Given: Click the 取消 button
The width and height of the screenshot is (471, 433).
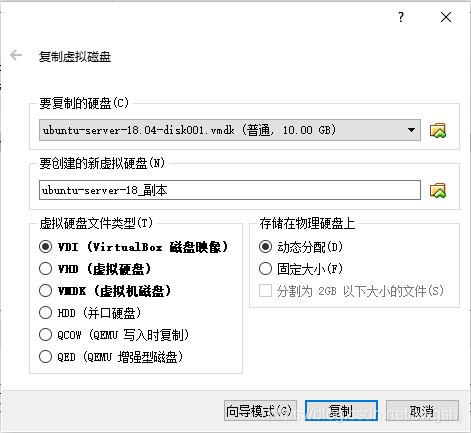Looking at the screenshot, I should 422,411.
